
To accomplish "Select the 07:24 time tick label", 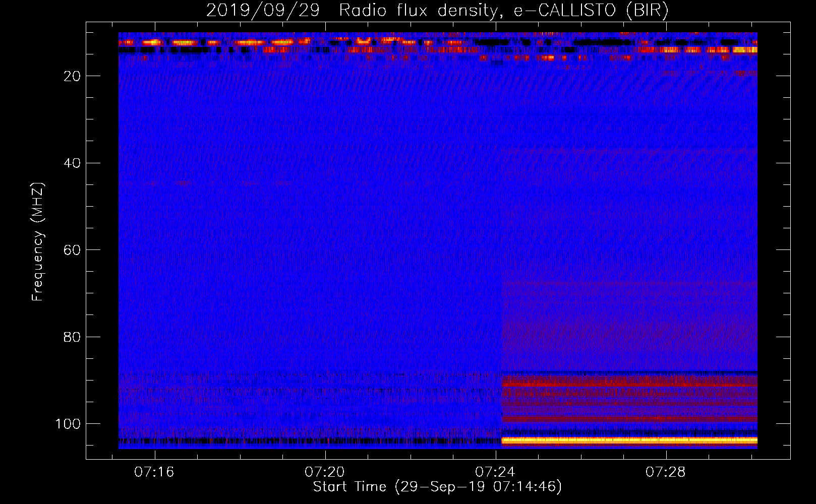I will click(495, 472).
